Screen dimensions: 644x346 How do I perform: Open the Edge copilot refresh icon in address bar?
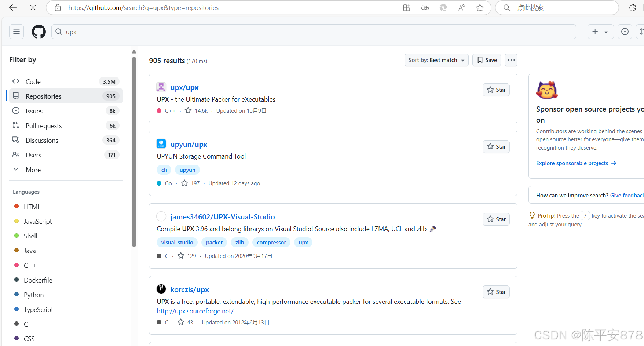click(x=443, y=8)
